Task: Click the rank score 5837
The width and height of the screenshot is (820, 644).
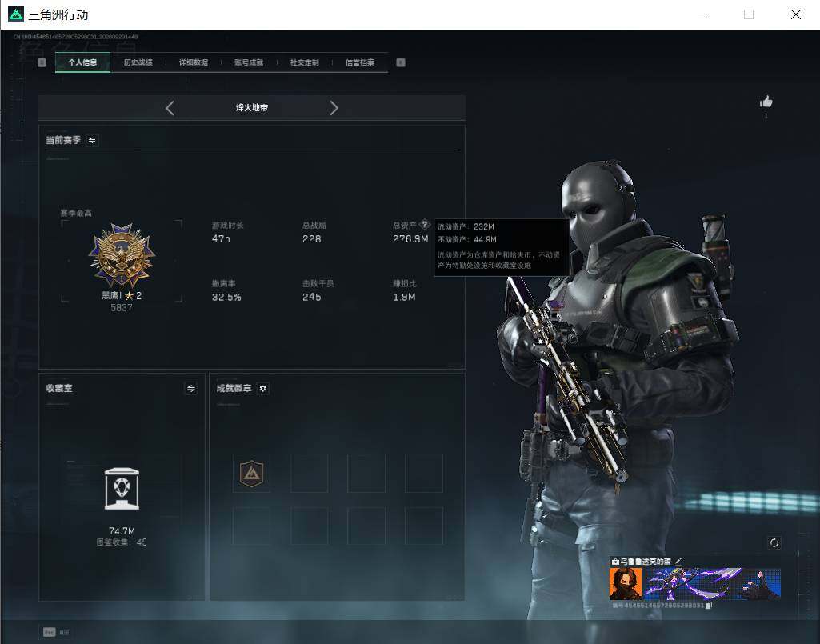Action: (x=122, y=308)
